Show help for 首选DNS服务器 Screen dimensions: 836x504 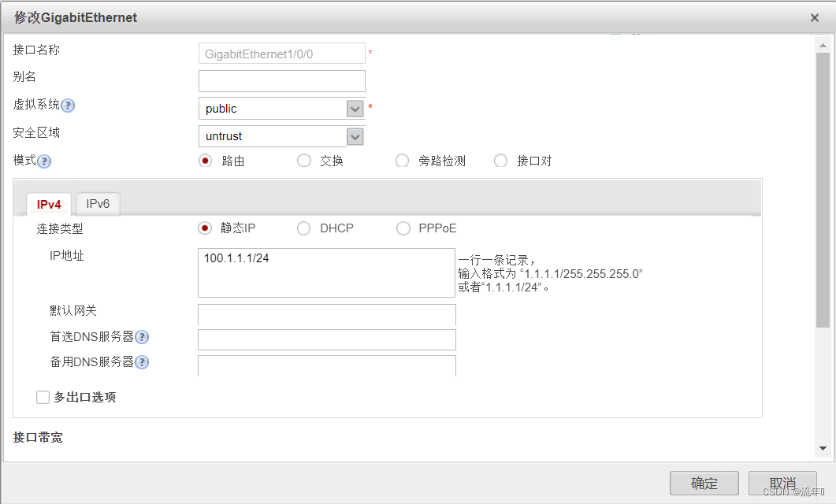(142, 337)
